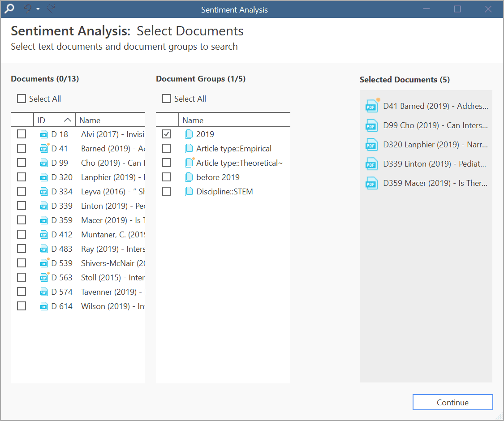This screenshot has width=504, height=421.
Task: Click PDF icon of document D 614
Action: 44,306
